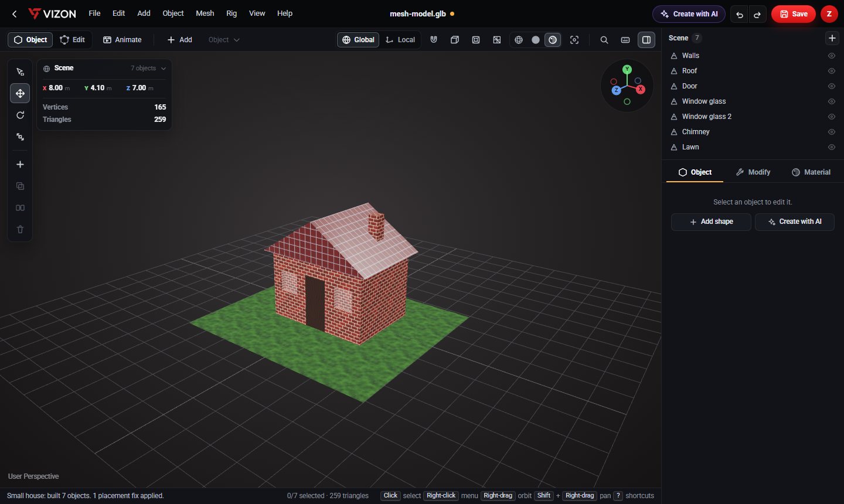Open the keyboard shortcuts icon in toolbar
Image resolution: width=844 pixels, height=504 pixels.
(x=625, y=40)
